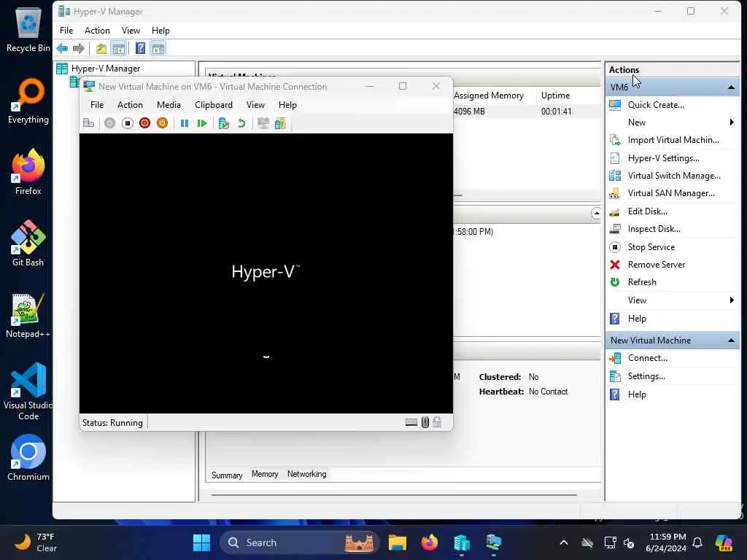Screen dimensions: 747x560
Task: Open View menu in Hyper-V Manager
Action: (131, 31)
